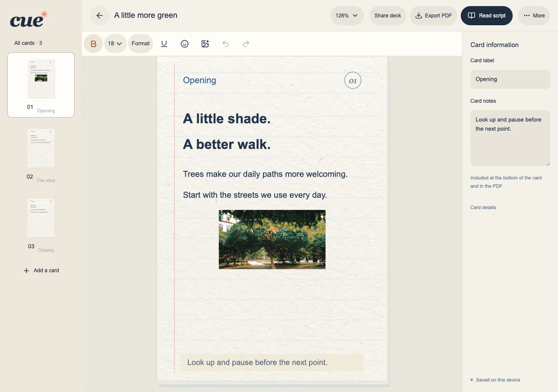The height and width of the screenshot is (392, 558).
Task: Click the line 'Start with the streets we use every day.'
Action: [x=255, y=195]
